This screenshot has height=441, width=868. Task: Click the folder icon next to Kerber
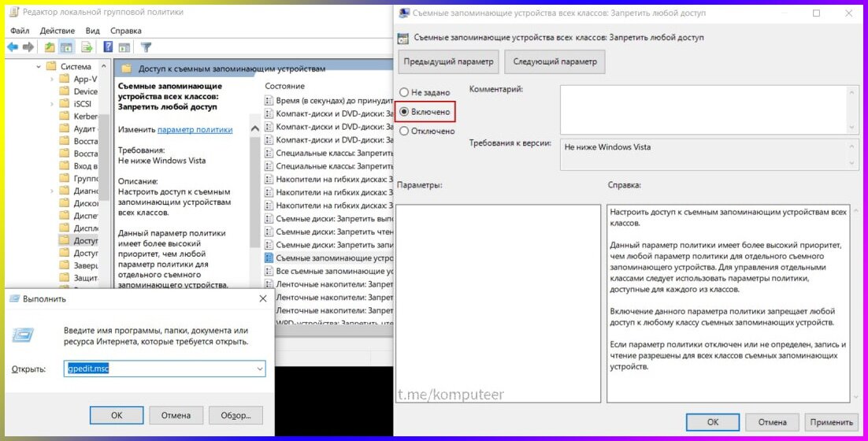point(65,117)
